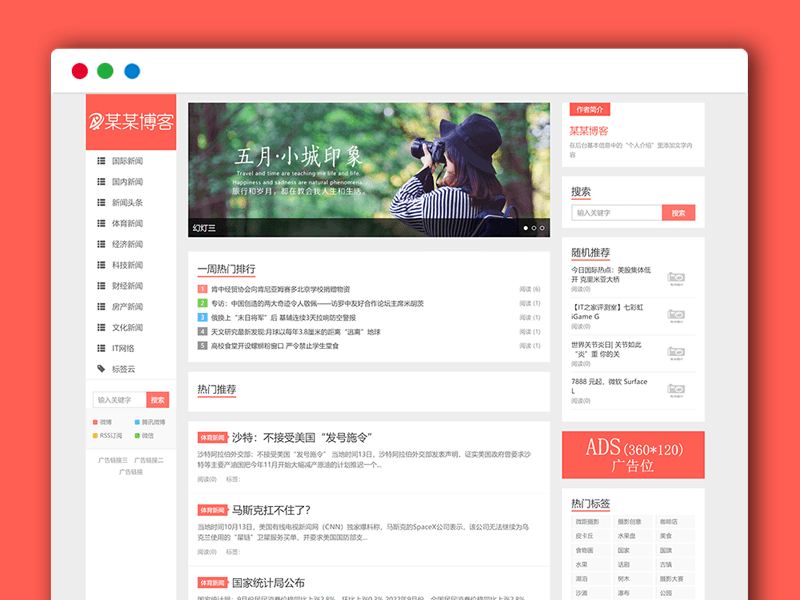Click the 搜索 button in the right search panel

tap(679, 213)
